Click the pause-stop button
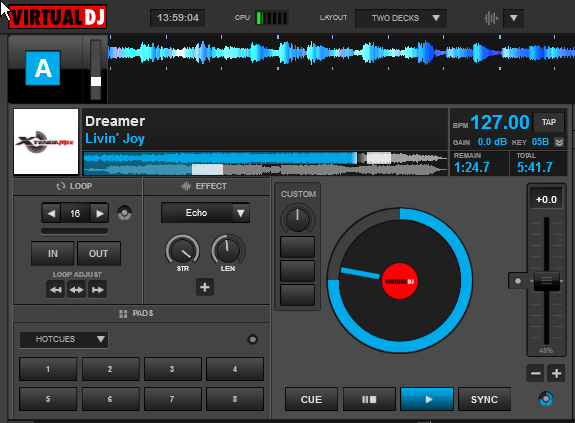Screen dimensions: 575x423 (369, 399)
